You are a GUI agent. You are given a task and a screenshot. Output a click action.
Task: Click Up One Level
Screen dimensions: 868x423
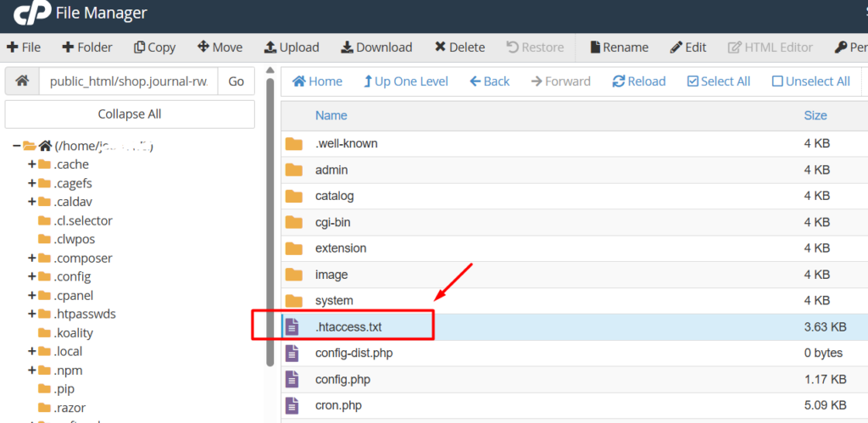click(x=406, y=81)
